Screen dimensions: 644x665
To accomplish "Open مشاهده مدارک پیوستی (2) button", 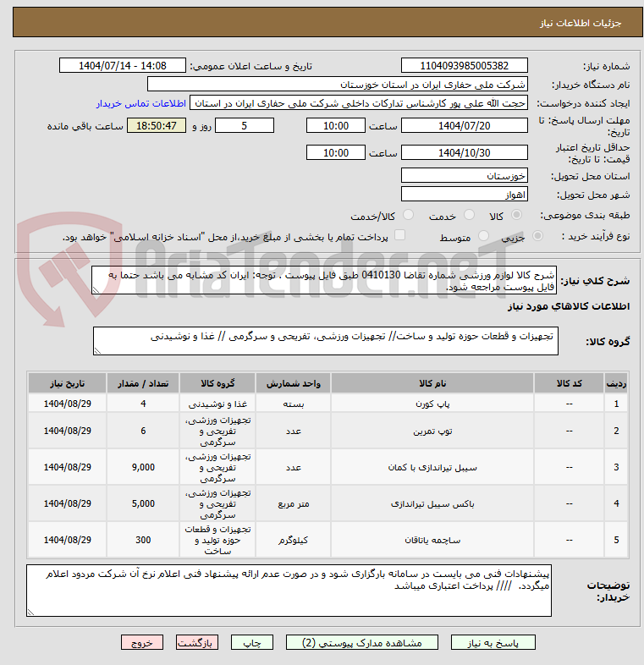I will point(362,642).
